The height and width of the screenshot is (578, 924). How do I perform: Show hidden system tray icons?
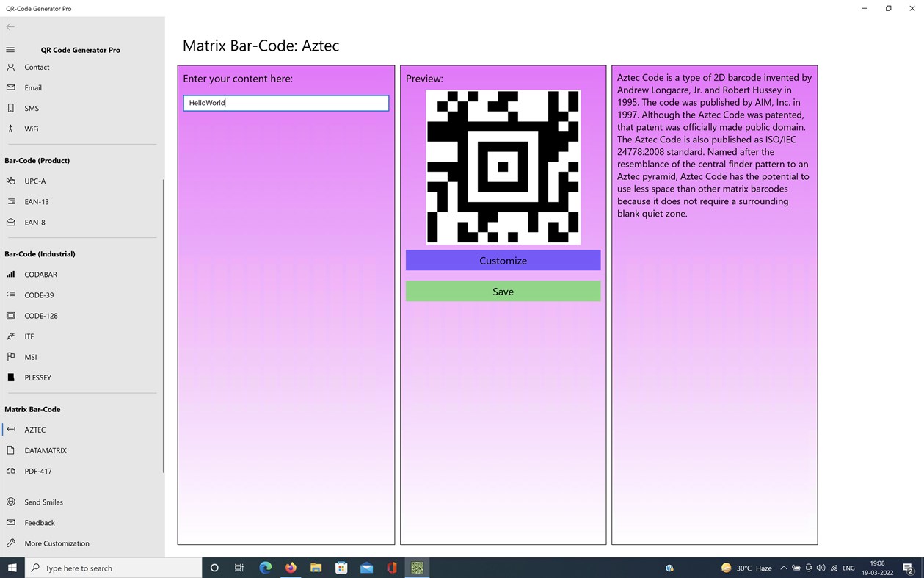[x=783, y=568]
